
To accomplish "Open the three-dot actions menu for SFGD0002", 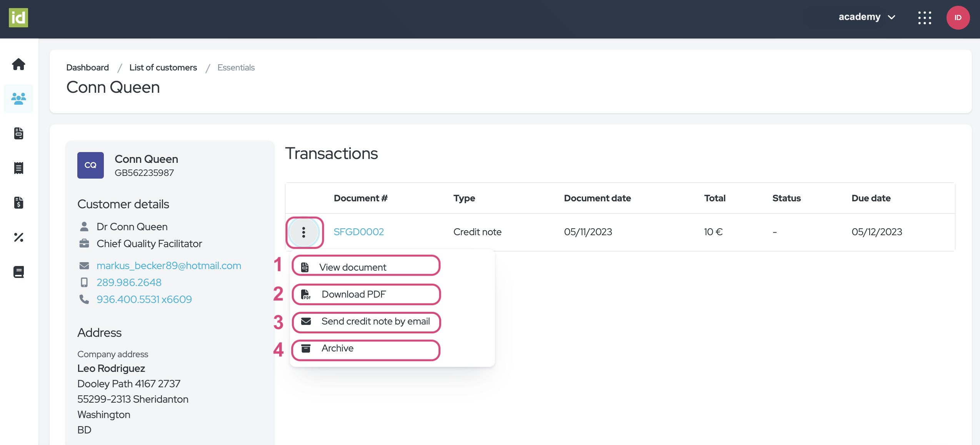I will pos(304,232).
